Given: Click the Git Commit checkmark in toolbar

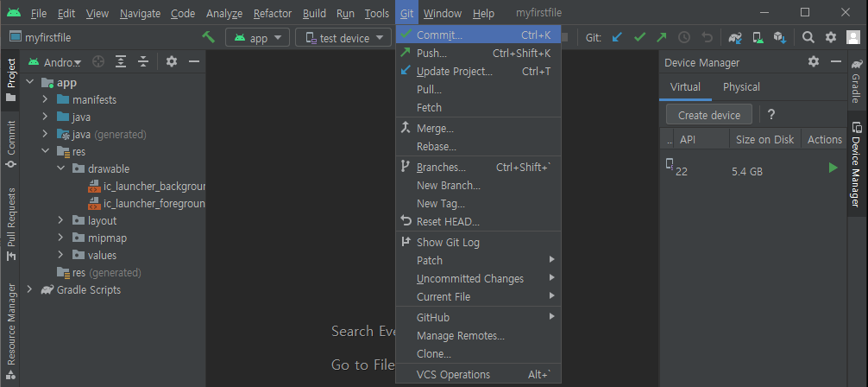Looking at the screenshot, I should click(x=640, y=38).
